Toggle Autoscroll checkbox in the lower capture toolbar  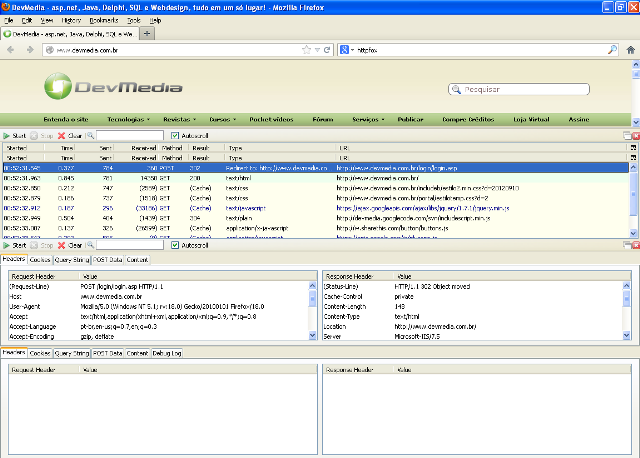[176, 244]
